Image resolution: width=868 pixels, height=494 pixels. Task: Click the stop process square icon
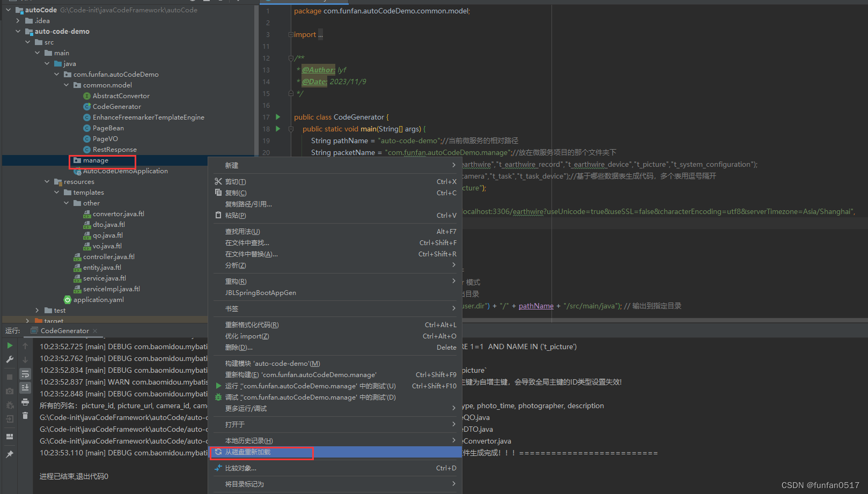point(10,377)
